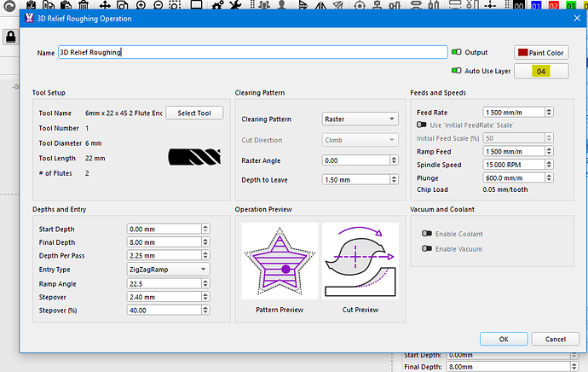Image resolution: width=588 pixels, height=372 pixels.
Task: Click the zoom out magnifier icon
Action: tap(159, 5)
